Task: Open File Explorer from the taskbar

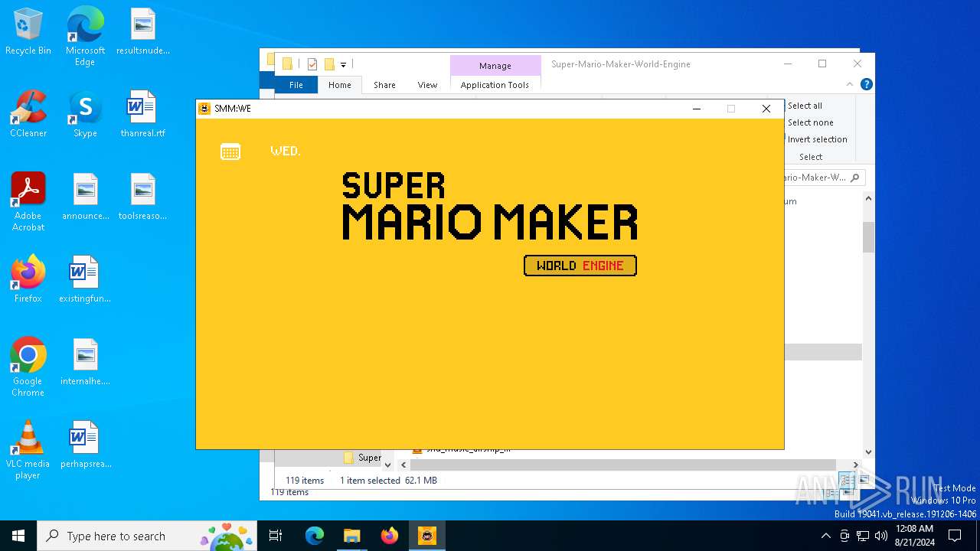Action: pyautogui.click(x=352, y=536)
